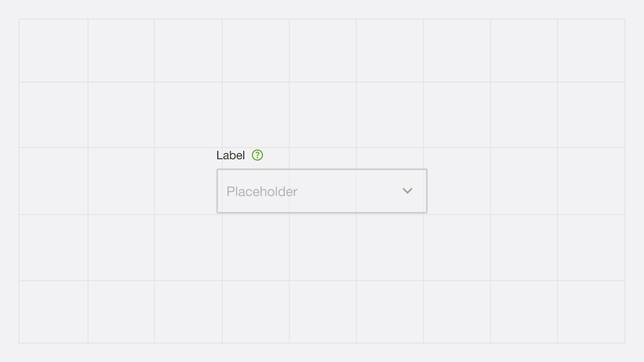This screenshot has height=362, width=644.
Task: Click the grid cell directly above the Label
Action: (x=256, y=115)
